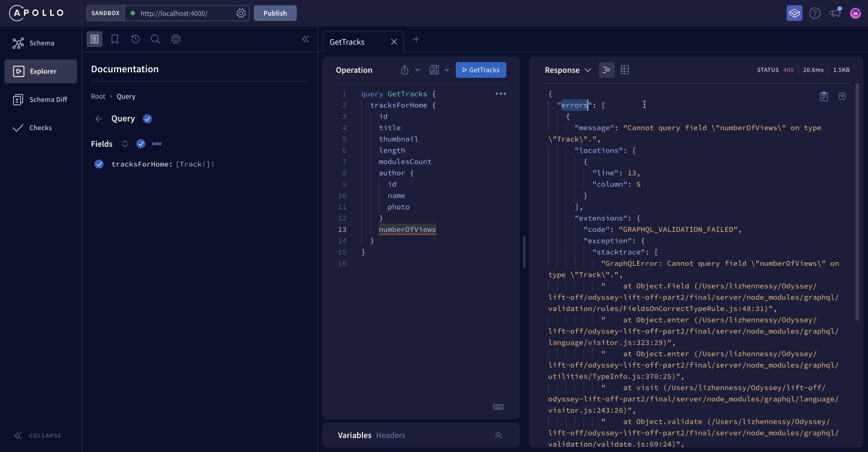The width and height of the screenshot is (868, 452).
Task: Collapse the Documentation panel with double chevron
Action: click(305, 39)
